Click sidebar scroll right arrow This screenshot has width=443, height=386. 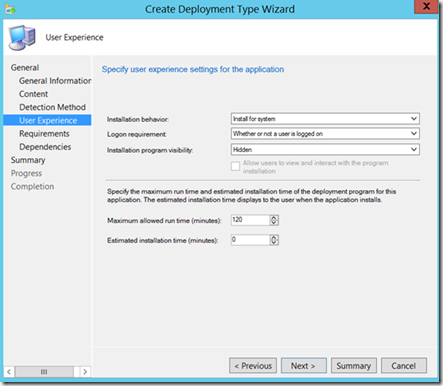85,372
